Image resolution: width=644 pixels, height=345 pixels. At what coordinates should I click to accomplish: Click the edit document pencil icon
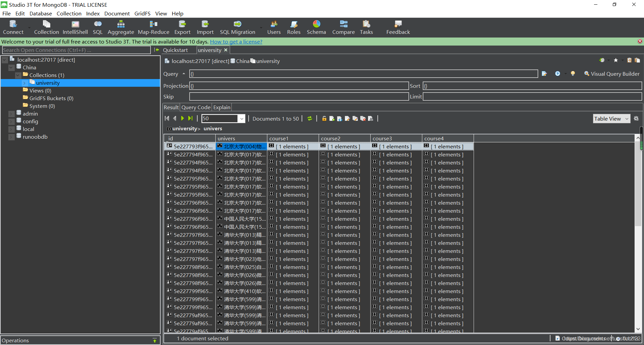click(347, 119)
